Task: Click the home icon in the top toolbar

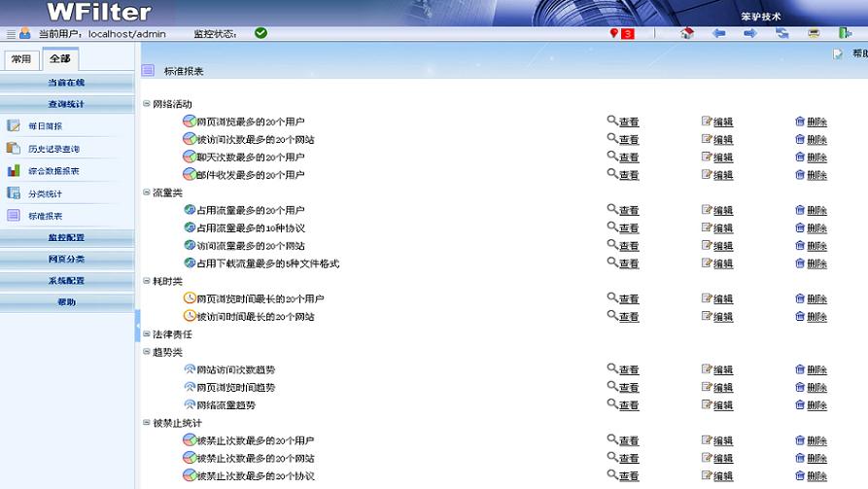Action: tap(687, 33)
